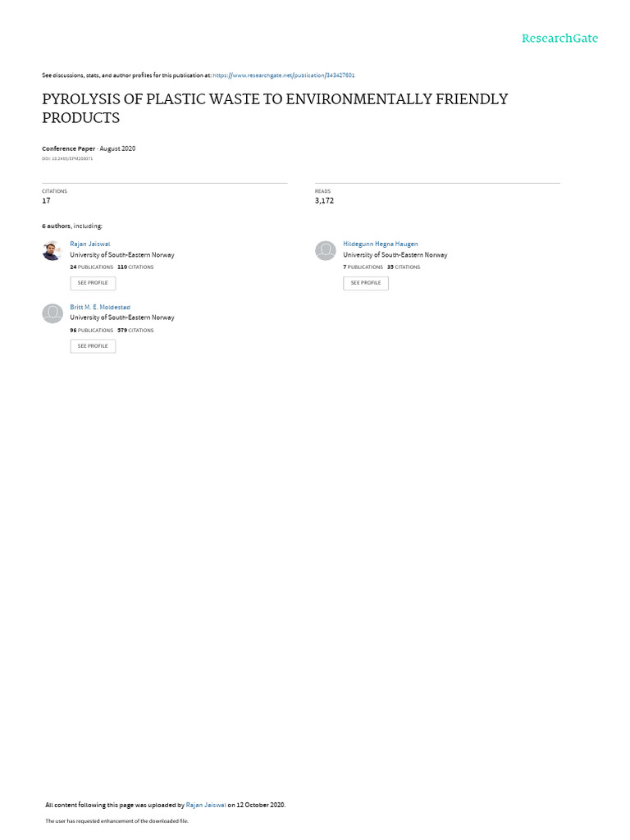The width and height of the screenshot is (630, 840).
Task: Click Rajan Jaiswal's 24 publications count
Action: coord(92,267)
